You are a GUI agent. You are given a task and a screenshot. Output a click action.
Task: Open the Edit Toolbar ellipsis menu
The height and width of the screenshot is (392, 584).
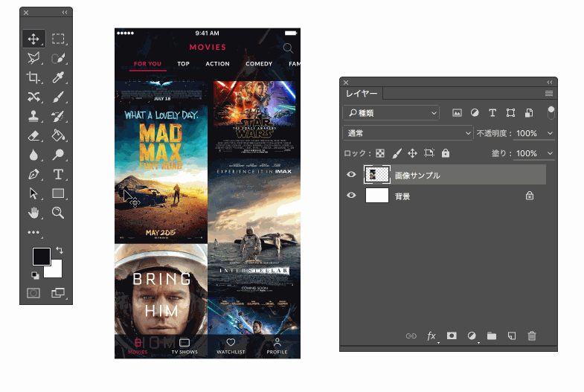[33, 232]
